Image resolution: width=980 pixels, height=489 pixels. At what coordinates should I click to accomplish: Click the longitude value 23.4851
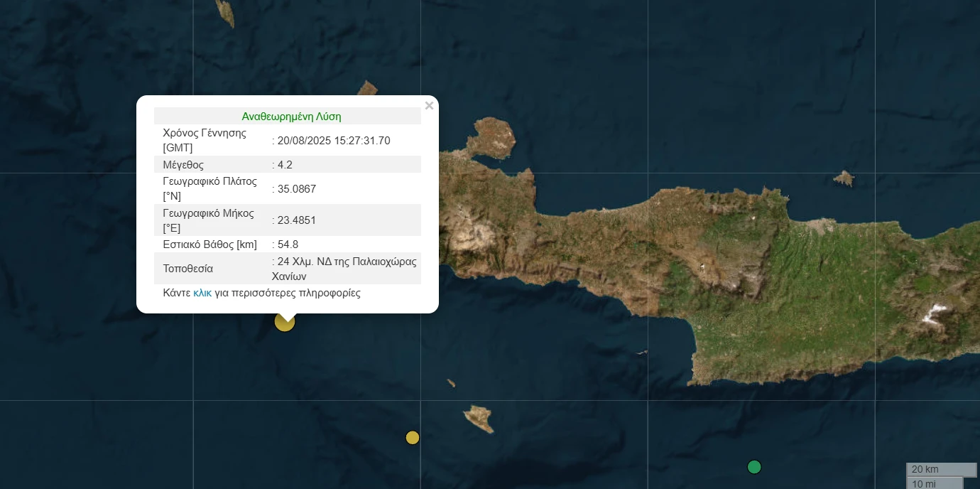(x=297, y=220)
